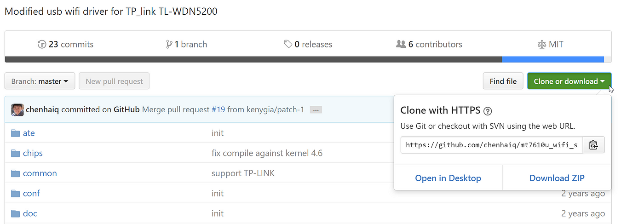The height and width of the screenshot is (224, 644).
Task: Open chenhaiq's profile link
Action: (x=42, y=110)
